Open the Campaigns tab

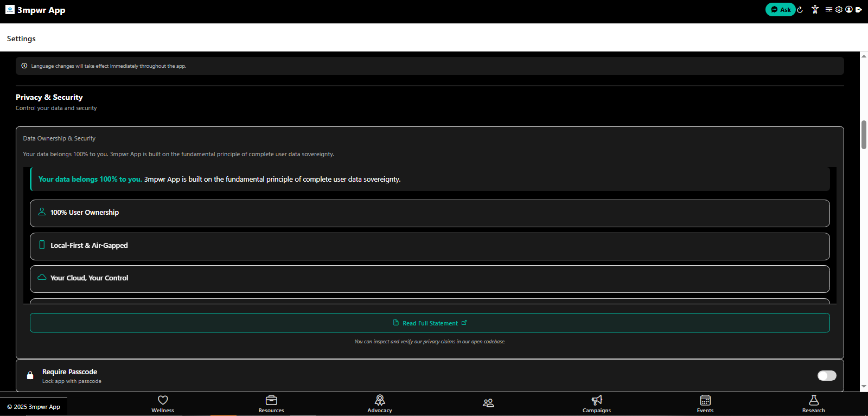tap(597, 404)
